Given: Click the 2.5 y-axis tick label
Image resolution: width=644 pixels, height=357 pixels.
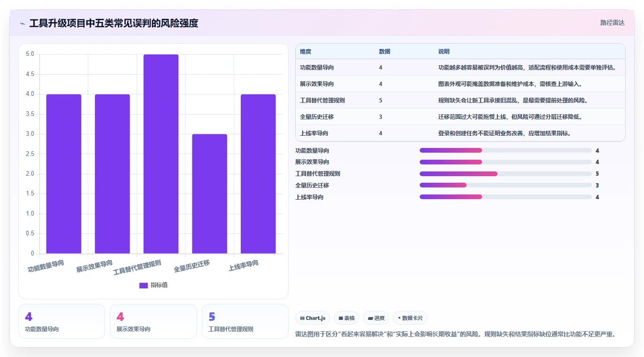Looking at the screenshot, I should pos(30,154).
